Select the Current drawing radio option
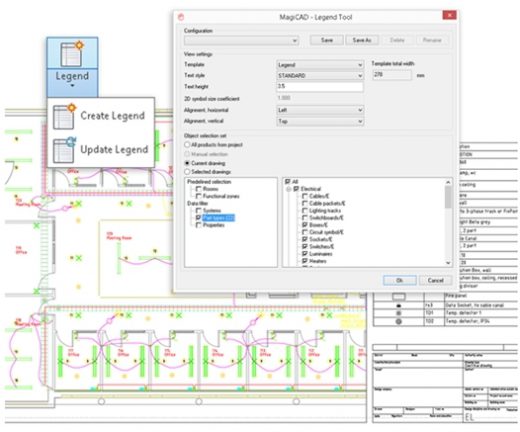The height and width of the screenshot is (432, 520). pyautogui.click(x=187, y=163)
